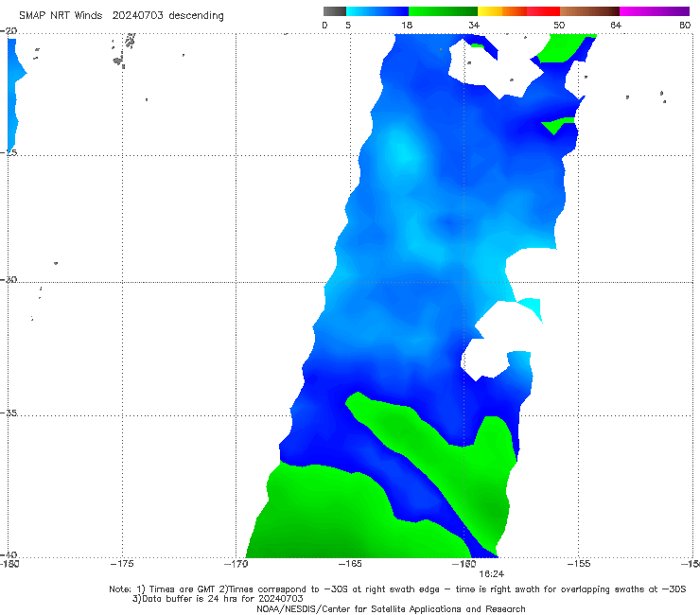The width and height of the screenshot is (700, 615).
Task: Click the magenta segment of the wind colorbar
Action: point(655,11)
